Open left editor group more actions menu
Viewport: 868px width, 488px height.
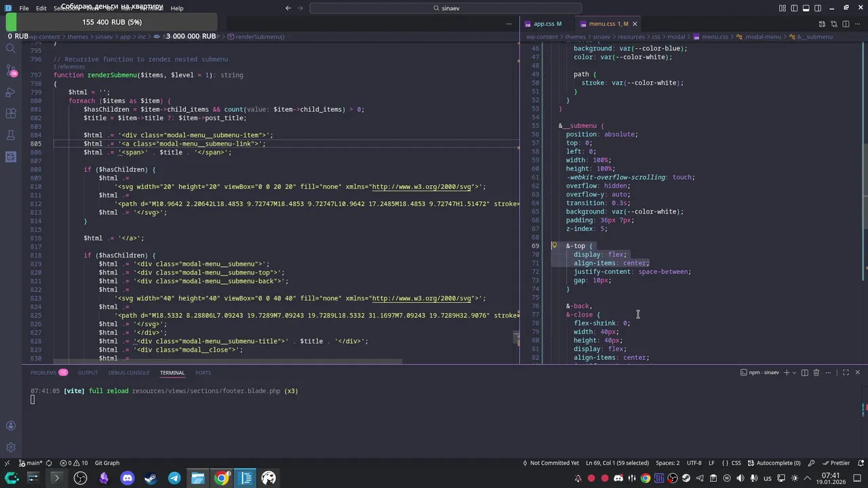(509, 24)
